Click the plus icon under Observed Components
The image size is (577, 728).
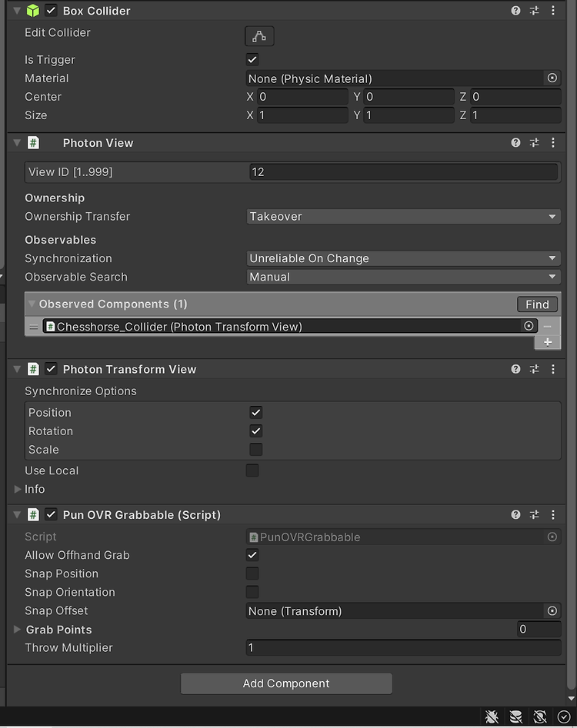point(548,342)
